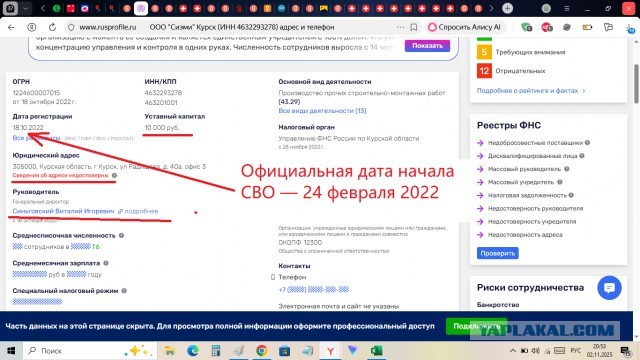
Task: Click the page vertical scrollbar thumb
Action: pos(636,84)
